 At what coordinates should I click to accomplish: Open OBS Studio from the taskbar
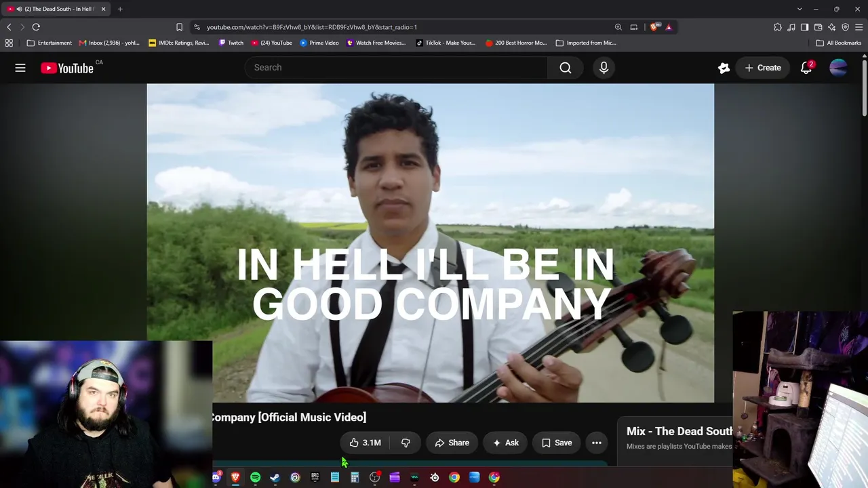[374, 477]
